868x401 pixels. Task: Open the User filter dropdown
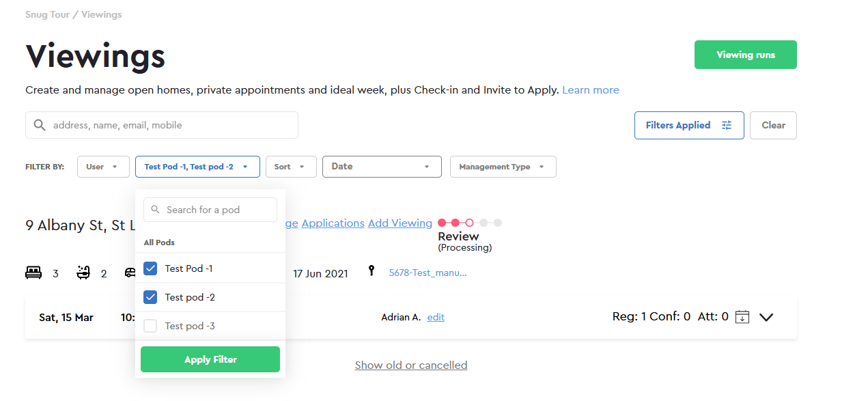tap(103, 167)
